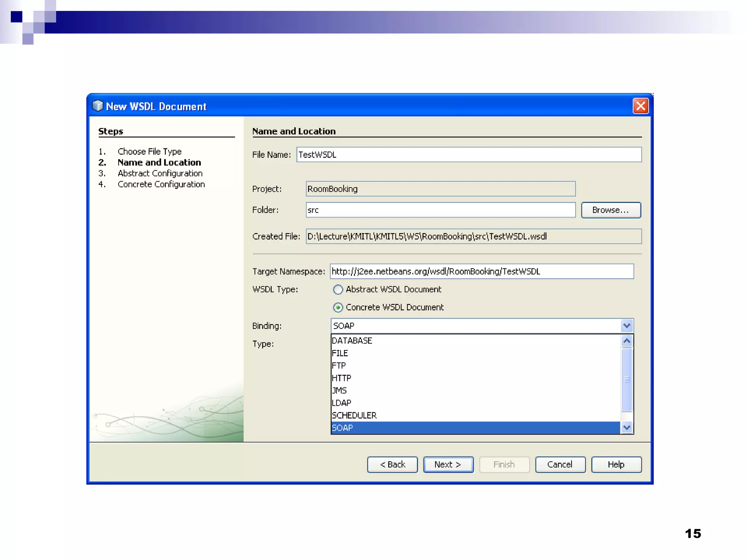The height and width of the screenshot is (560, 747).
Task: Click the binding list scrollbar thumb
Action: (627, 380)
